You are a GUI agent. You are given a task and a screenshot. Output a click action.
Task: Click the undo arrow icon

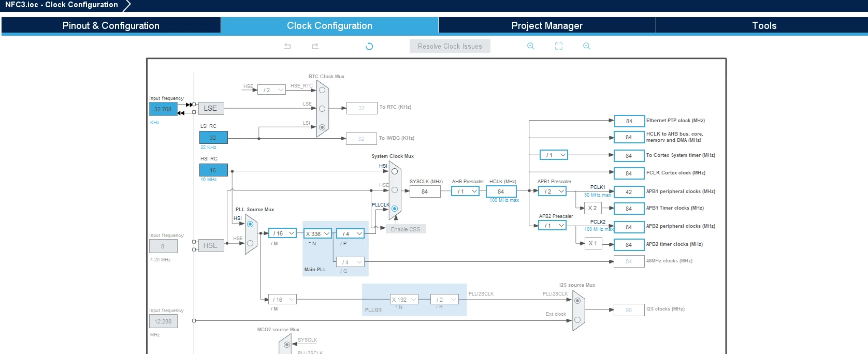[287, 46]
